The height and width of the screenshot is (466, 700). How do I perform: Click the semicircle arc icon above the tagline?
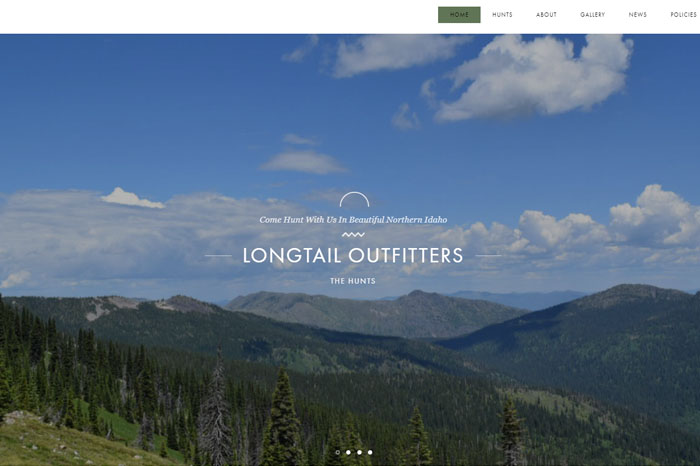click(354, 200)
